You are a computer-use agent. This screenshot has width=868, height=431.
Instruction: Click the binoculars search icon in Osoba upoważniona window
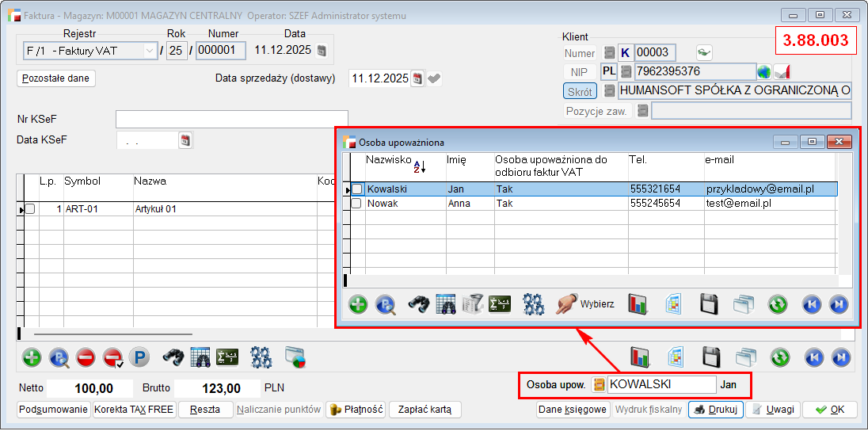click(x=418, y=305)
